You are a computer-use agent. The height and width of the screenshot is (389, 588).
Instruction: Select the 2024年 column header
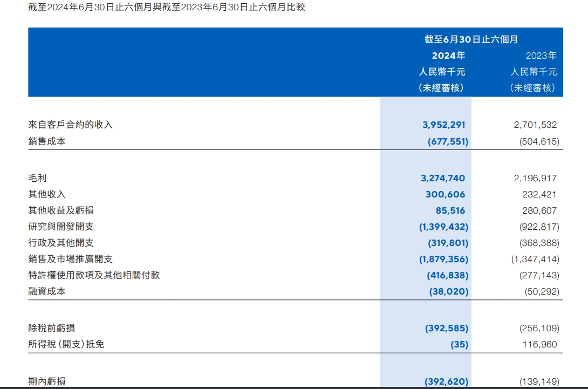pyautogui.click(x=448, y=56)
